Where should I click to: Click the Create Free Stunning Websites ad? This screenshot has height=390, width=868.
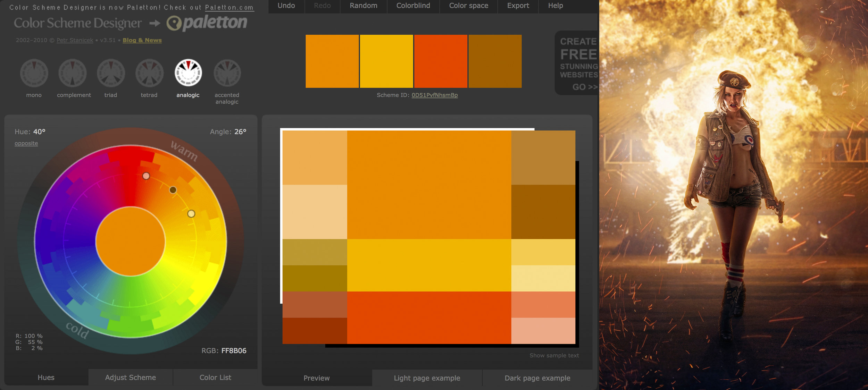577,63
